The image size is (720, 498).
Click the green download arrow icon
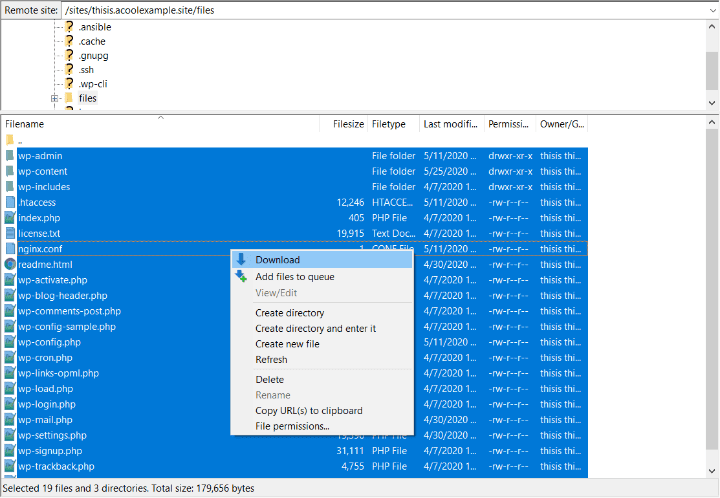241,260
